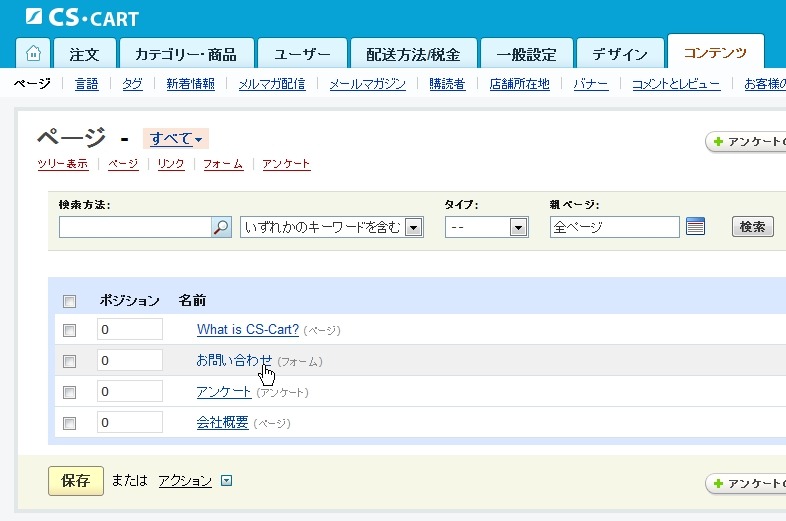
Task: Open the メールマガジン submenu link
Action: click(367, 84)
